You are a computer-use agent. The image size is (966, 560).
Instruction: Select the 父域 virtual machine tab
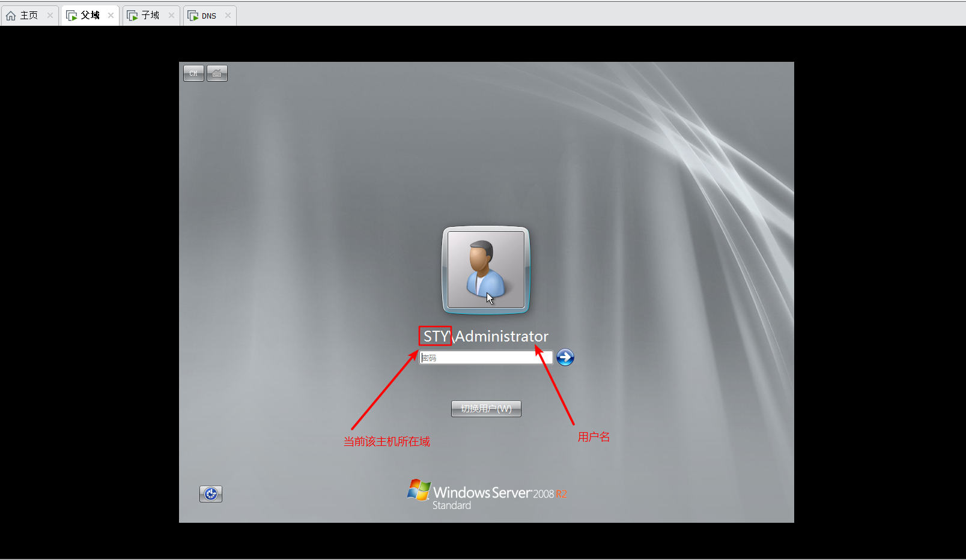[x=90, y=16]
